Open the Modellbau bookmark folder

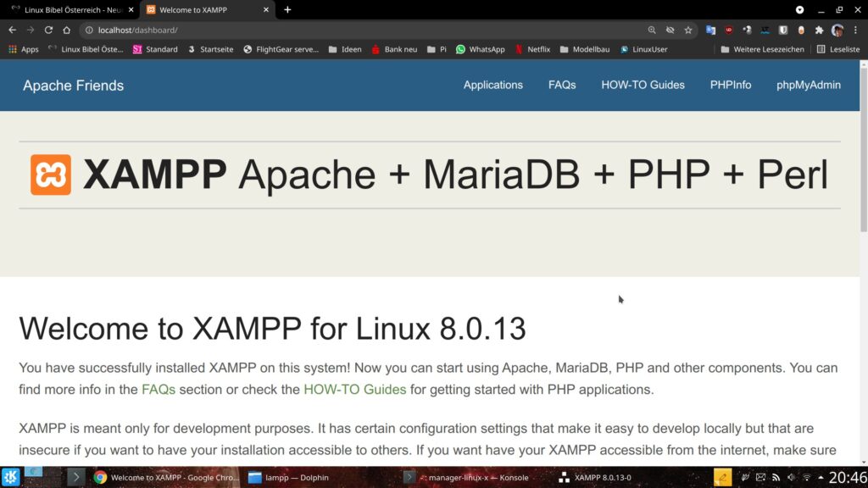[x=585, y=49]
